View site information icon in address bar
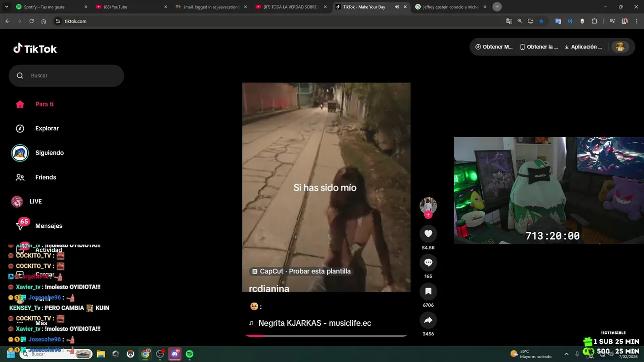The image size is (644, 362). 58,21
